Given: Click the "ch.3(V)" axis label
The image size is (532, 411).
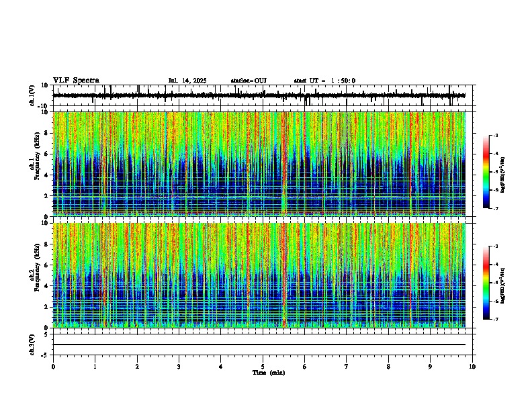Looking at the screenshot, I should tap(32, 345).
